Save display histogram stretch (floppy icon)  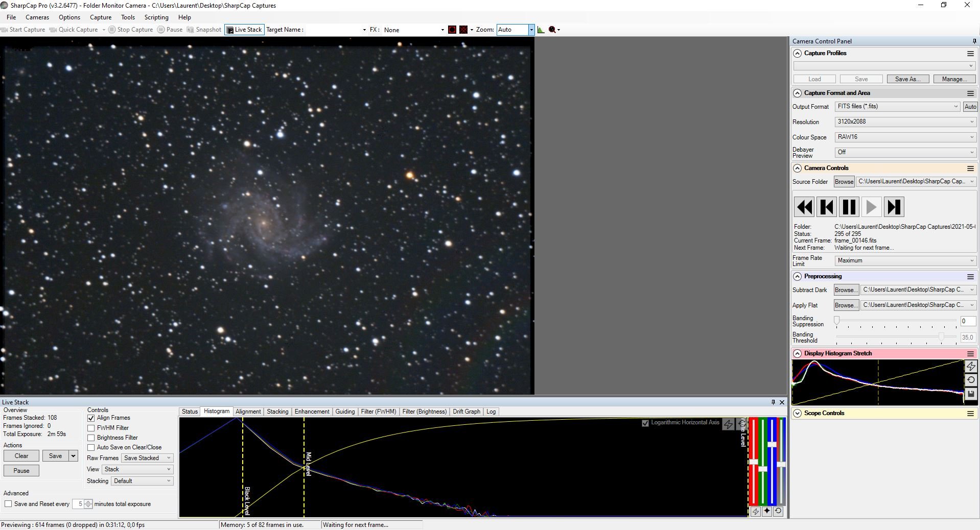tap(971, 394)
